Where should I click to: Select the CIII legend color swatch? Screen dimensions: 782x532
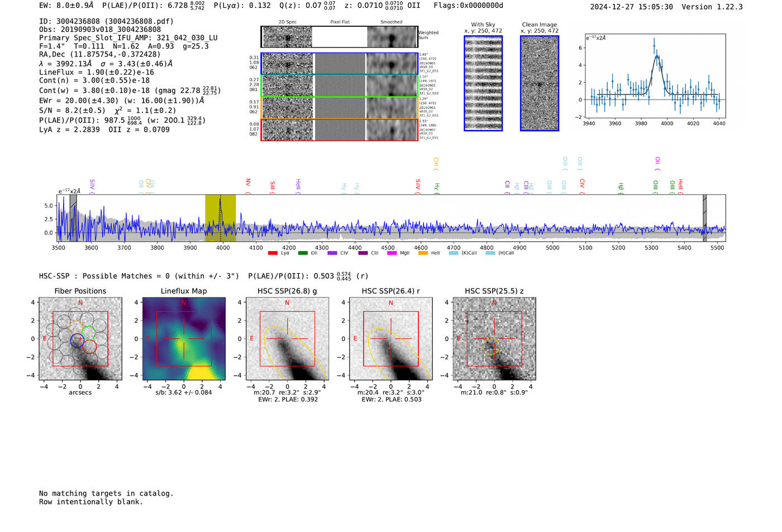click(363, 253)
